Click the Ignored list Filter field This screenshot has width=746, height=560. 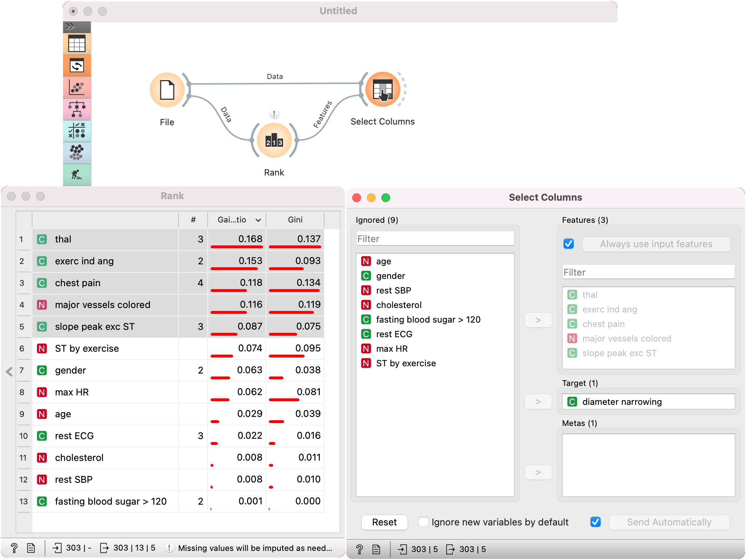[435, 239]
